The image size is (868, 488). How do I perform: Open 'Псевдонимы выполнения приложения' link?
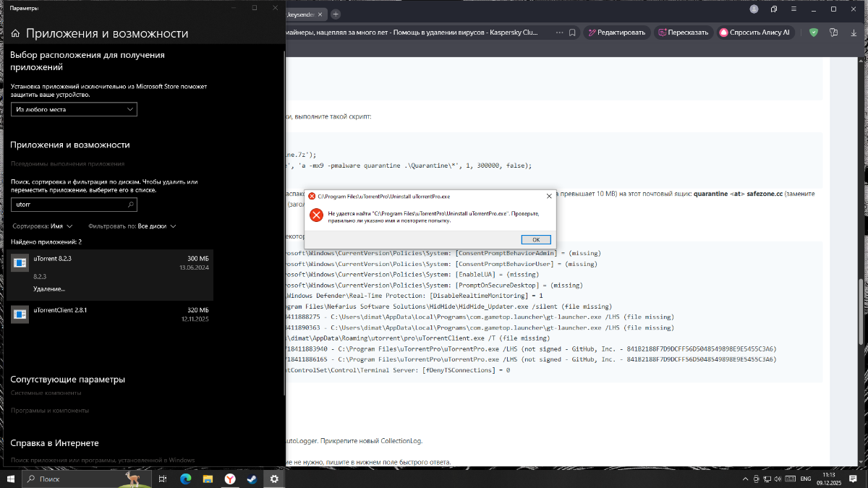pyautogui.click(x=67, y=163)
